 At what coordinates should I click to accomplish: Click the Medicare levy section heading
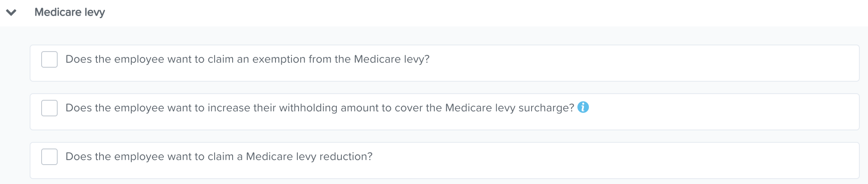(x=70, y=12)
